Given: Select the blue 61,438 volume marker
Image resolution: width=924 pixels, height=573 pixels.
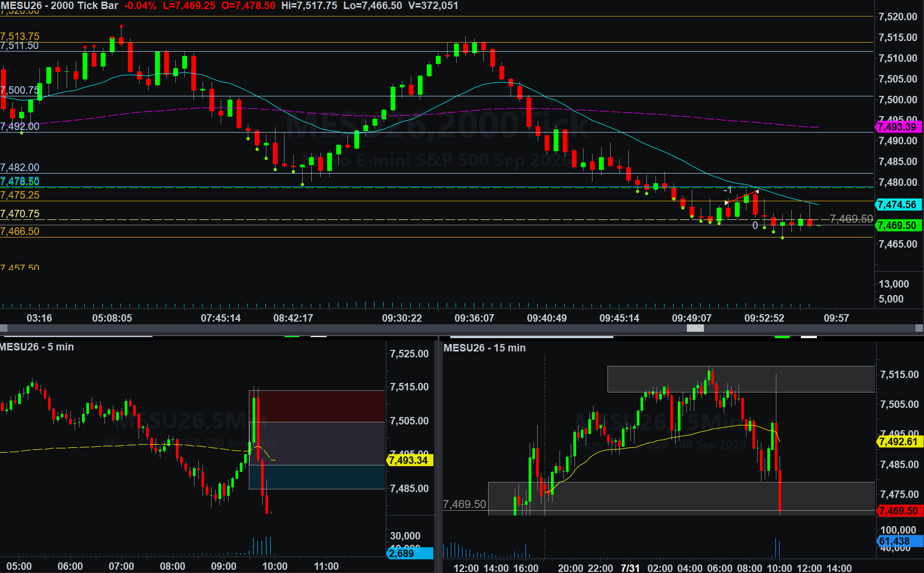Looking at the screenshot, I should 899,541.
